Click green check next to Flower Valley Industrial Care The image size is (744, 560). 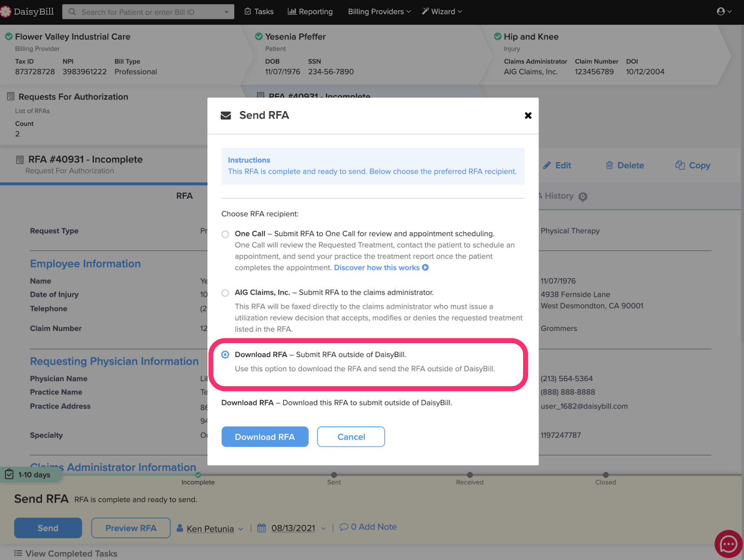[x=9, y=36]
